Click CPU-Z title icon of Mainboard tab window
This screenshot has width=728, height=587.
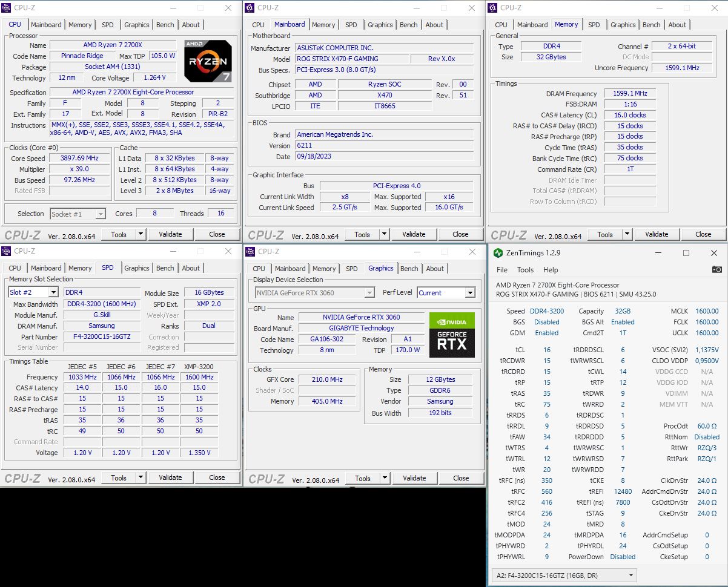point(250,8)
